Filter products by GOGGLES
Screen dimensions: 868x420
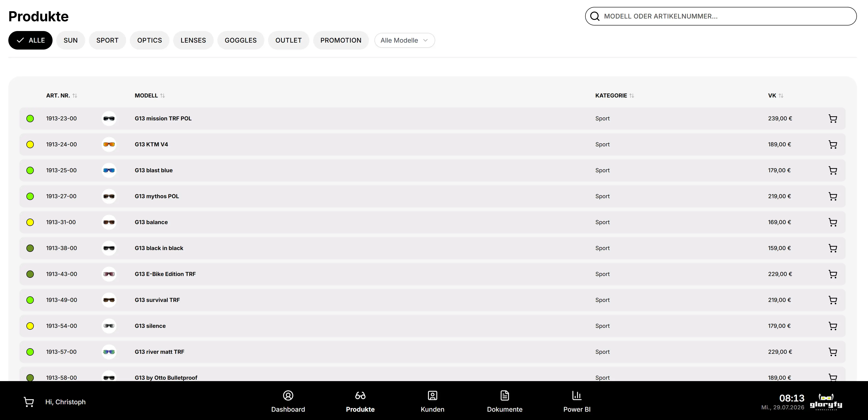click(240, 41)
